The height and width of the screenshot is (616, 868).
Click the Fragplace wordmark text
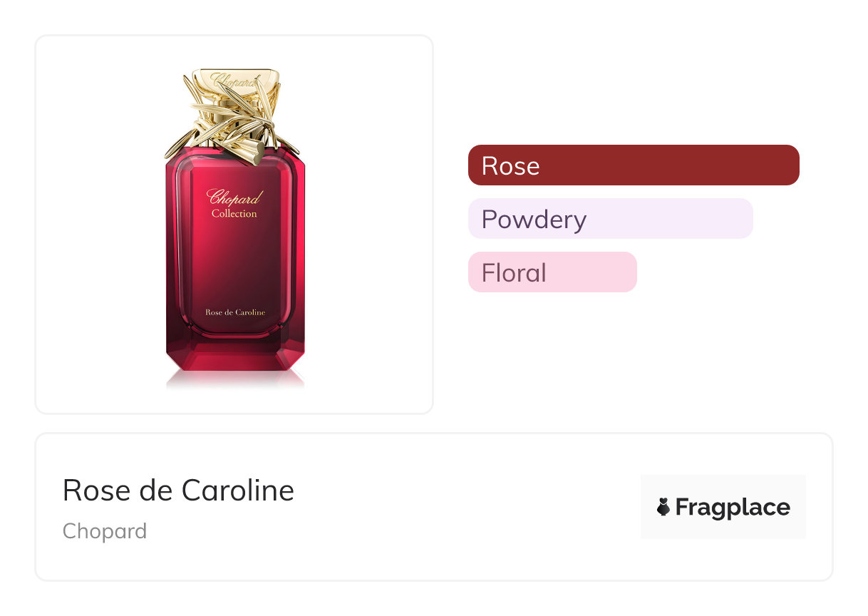732,508
